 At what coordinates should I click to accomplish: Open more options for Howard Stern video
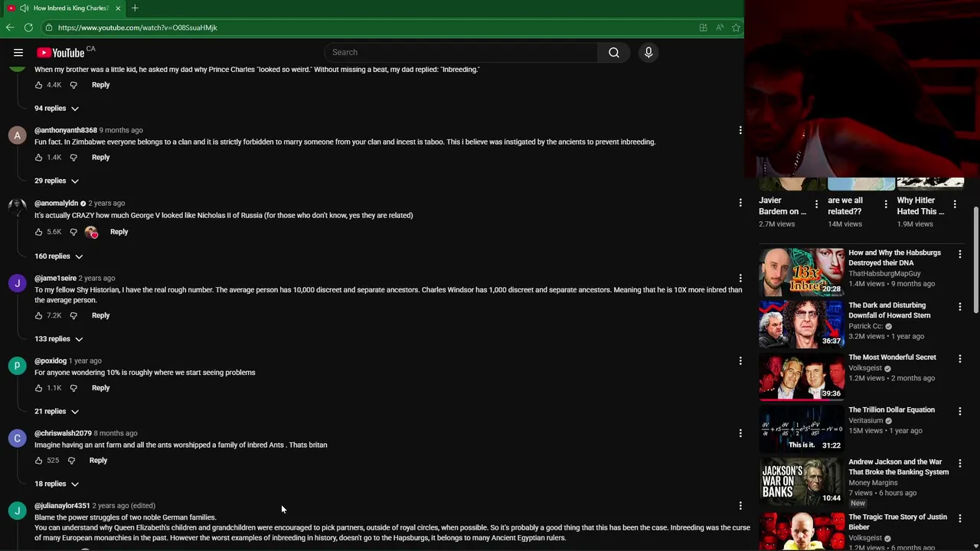960,307
